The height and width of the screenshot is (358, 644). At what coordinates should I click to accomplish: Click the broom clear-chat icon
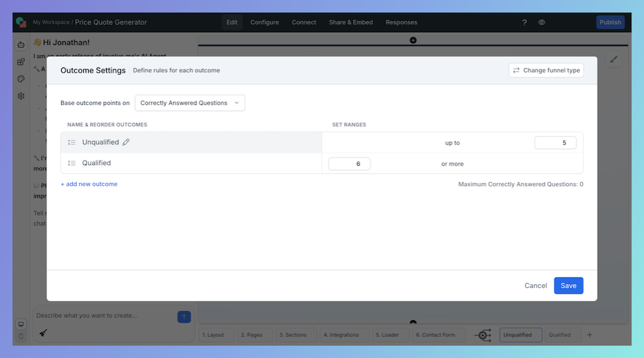(43, 332)
